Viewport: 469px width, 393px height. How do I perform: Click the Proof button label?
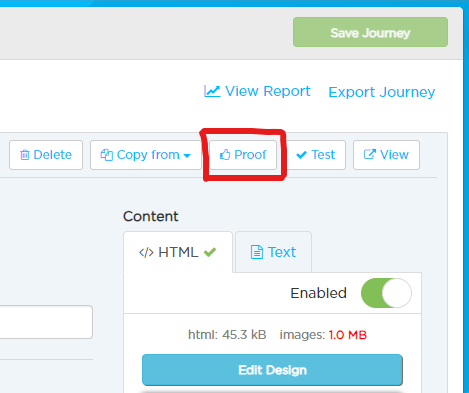250,155
